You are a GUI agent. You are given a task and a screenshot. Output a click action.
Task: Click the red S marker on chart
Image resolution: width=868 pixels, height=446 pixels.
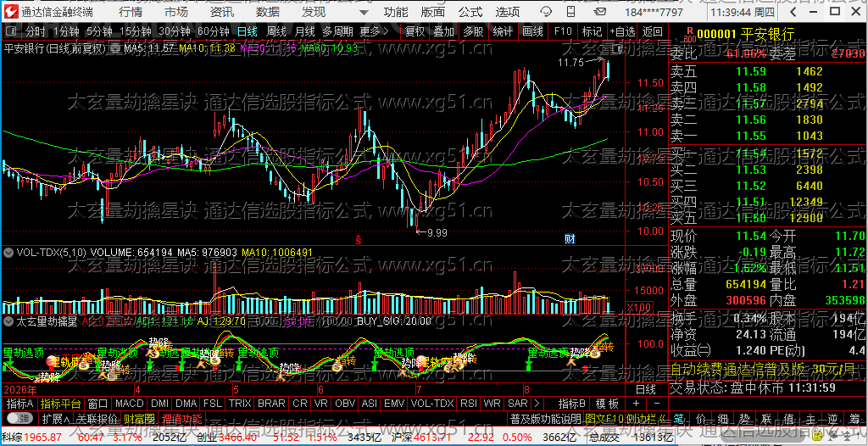click(359, 240)
